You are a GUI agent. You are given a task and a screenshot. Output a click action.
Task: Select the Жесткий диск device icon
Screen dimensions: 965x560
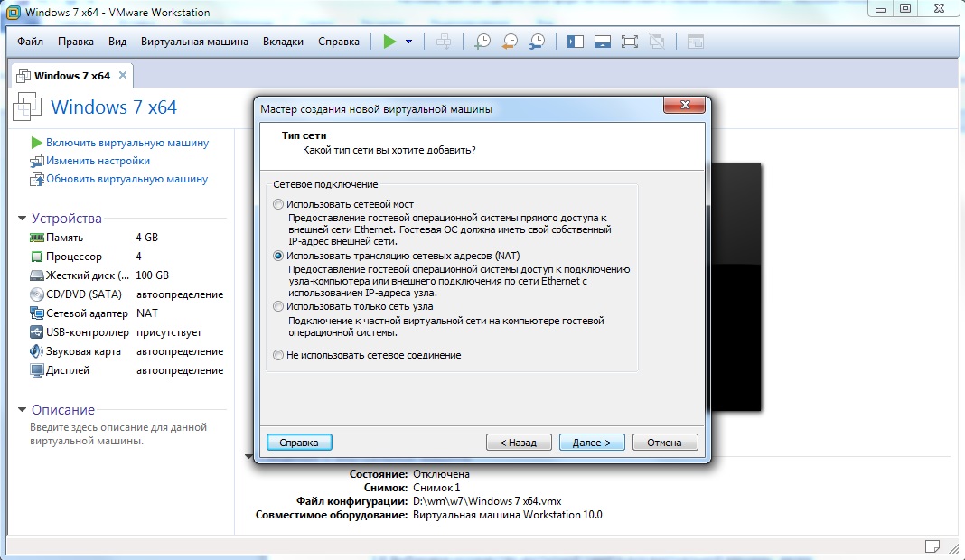[x=37, y=275]
